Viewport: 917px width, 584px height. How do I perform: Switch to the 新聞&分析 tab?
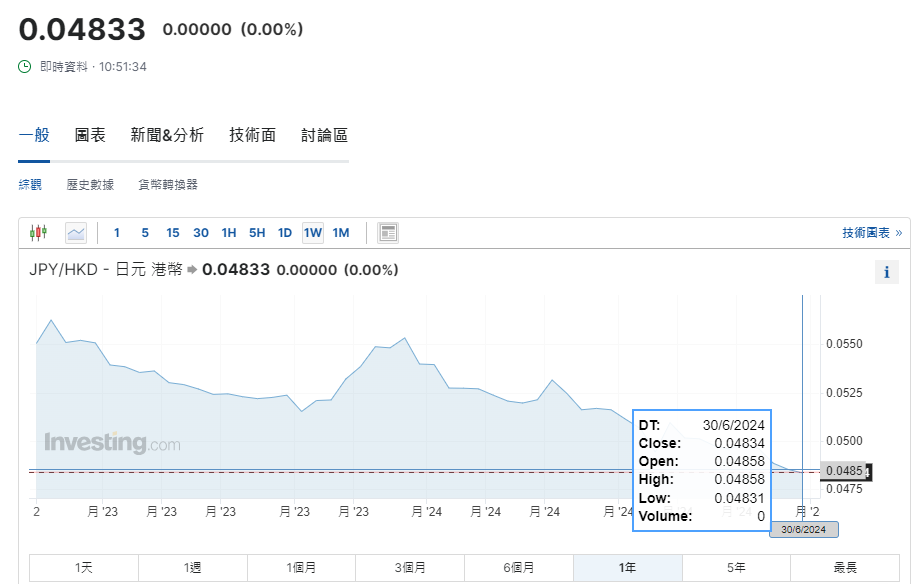point(167,135)
